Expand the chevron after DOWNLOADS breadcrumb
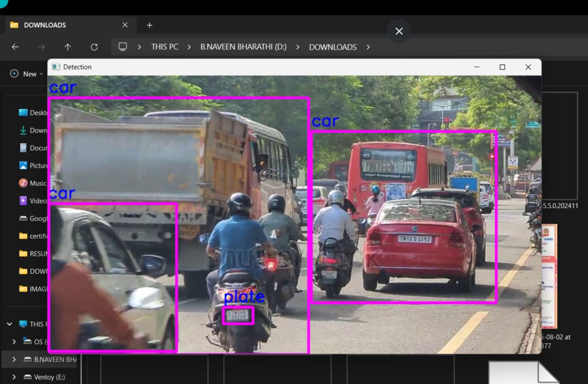This screenshot has height=384, width=588. 368,47
